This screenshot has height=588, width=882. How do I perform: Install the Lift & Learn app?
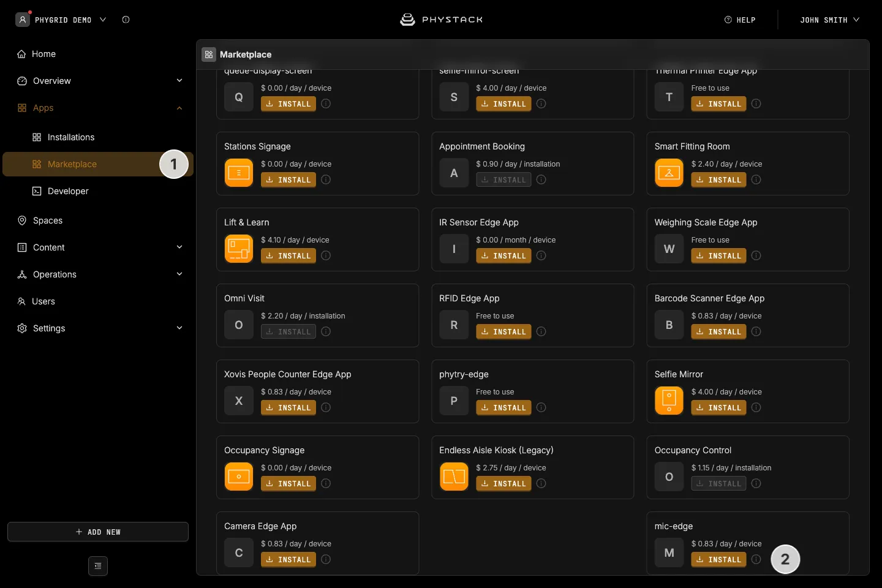(x=288, y=255)
